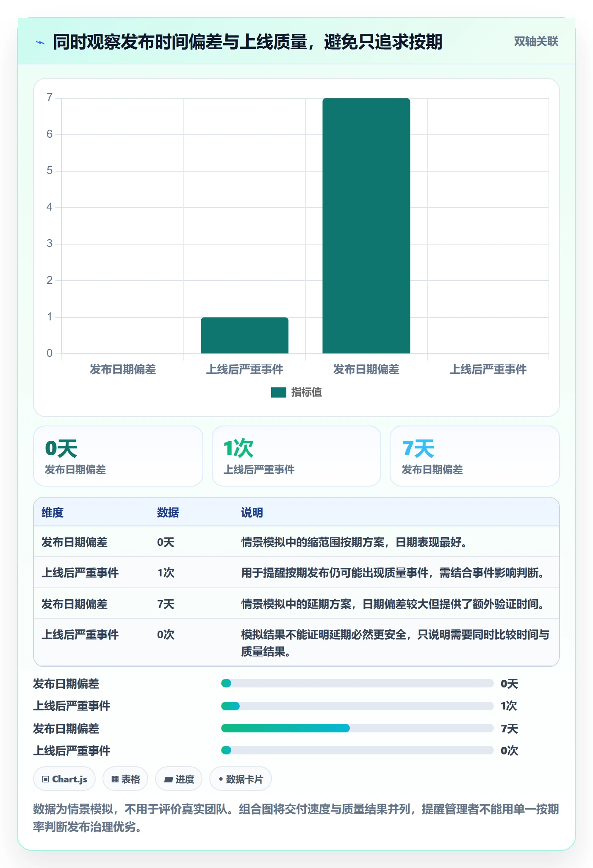The width and height of the screenshot is (593, 868).
Task: Click the Chart.js chip's square icon
Action: click(46, 779)
